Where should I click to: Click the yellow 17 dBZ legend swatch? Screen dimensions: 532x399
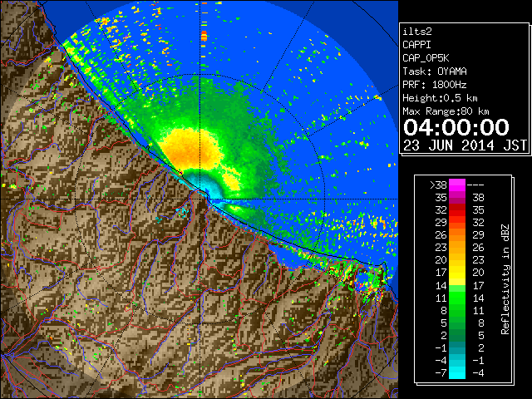click(x=457, y=273)
